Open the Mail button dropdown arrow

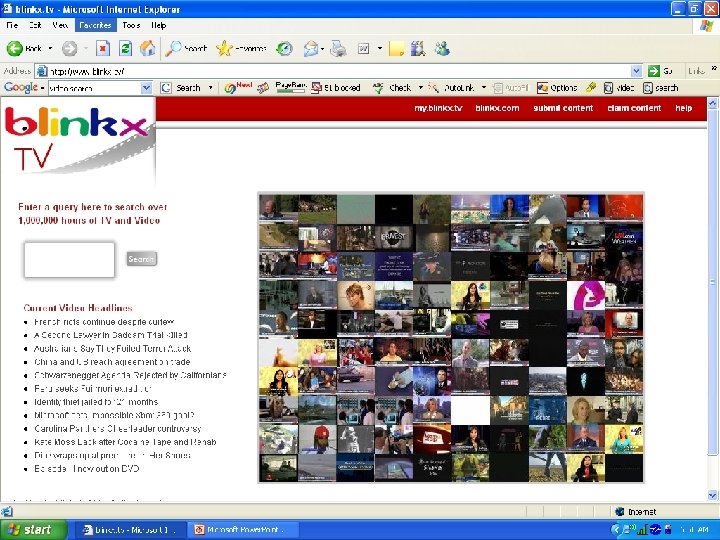pyautogui.click(x=323, y=49)
